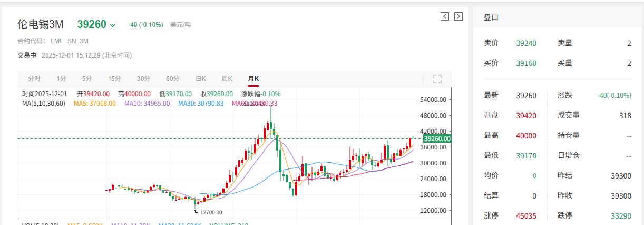Select the 5分 chart interval tab
Screen dimensions: 644x225
click(x=87, y=79)
